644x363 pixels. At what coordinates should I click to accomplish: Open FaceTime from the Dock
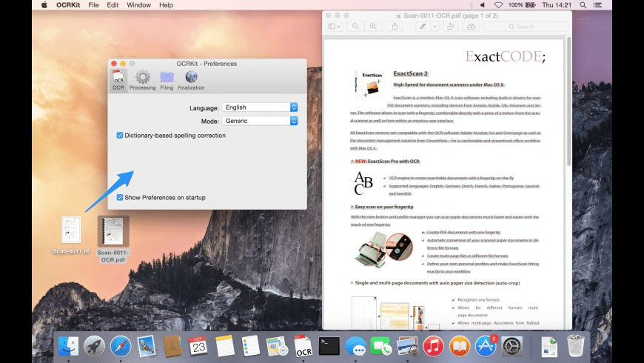click(x=381, y=346)
